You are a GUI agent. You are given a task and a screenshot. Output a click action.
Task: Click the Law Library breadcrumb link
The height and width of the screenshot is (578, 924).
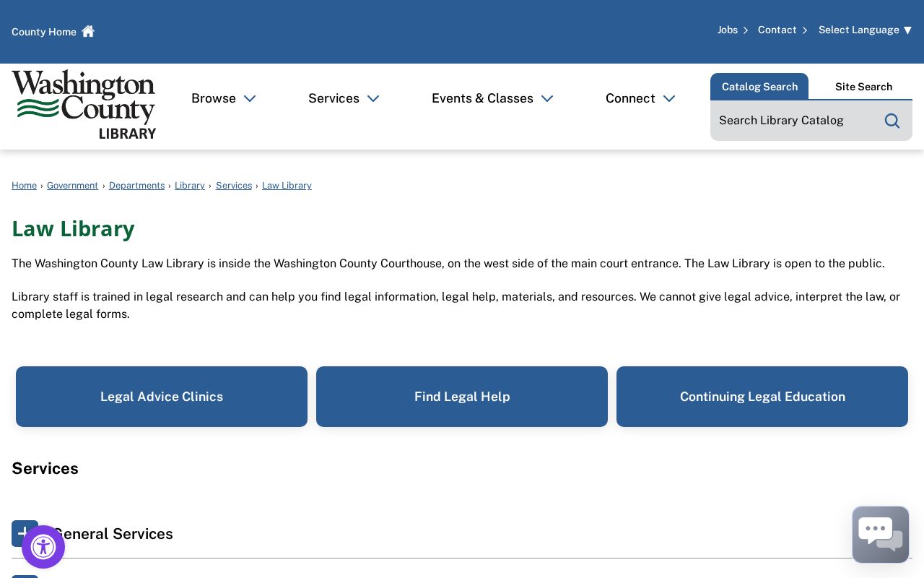coord(287,186)
